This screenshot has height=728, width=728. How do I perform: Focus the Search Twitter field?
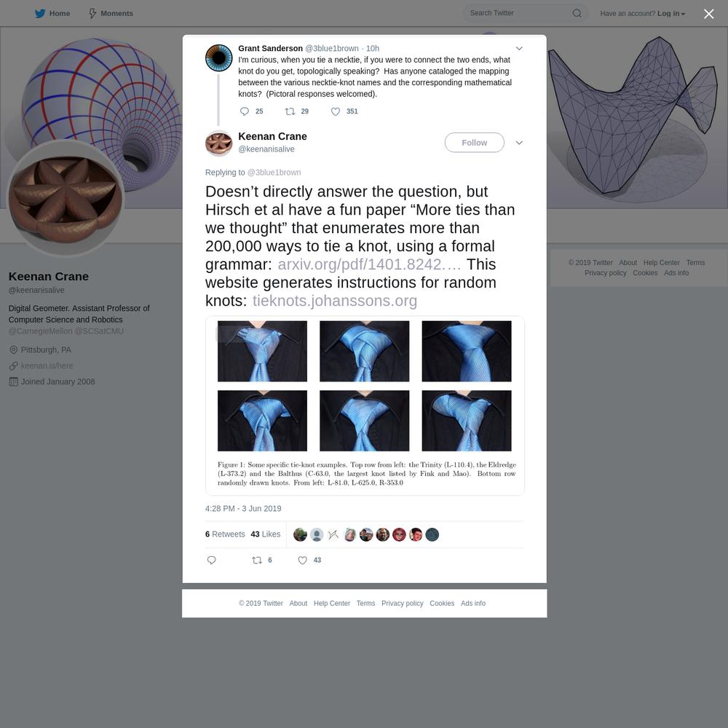[x=519, y=13]
